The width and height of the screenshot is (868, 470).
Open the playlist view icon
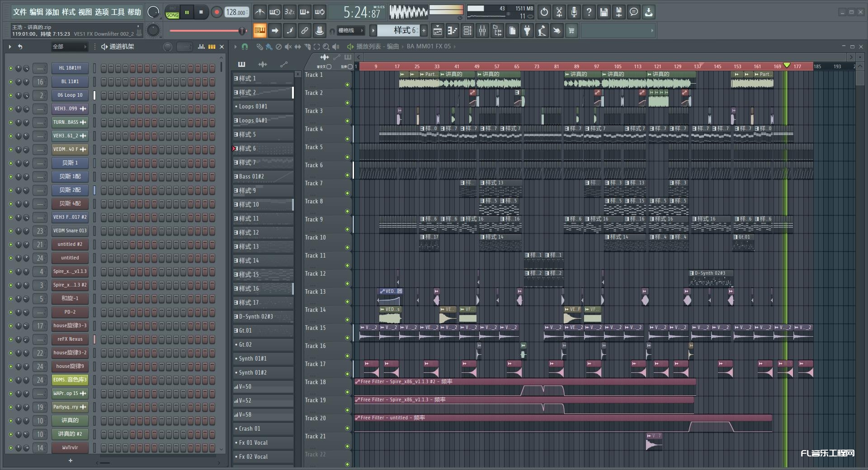438,31
